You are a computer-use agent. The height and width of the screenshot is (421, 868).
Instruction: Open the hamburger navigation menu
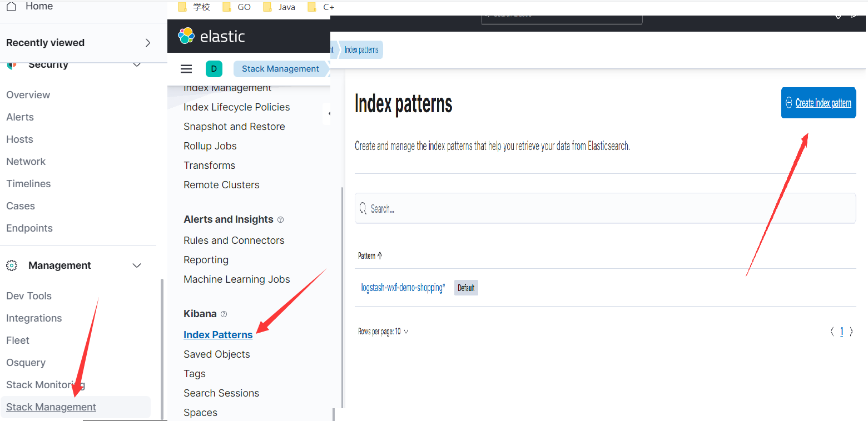point(186,69)
